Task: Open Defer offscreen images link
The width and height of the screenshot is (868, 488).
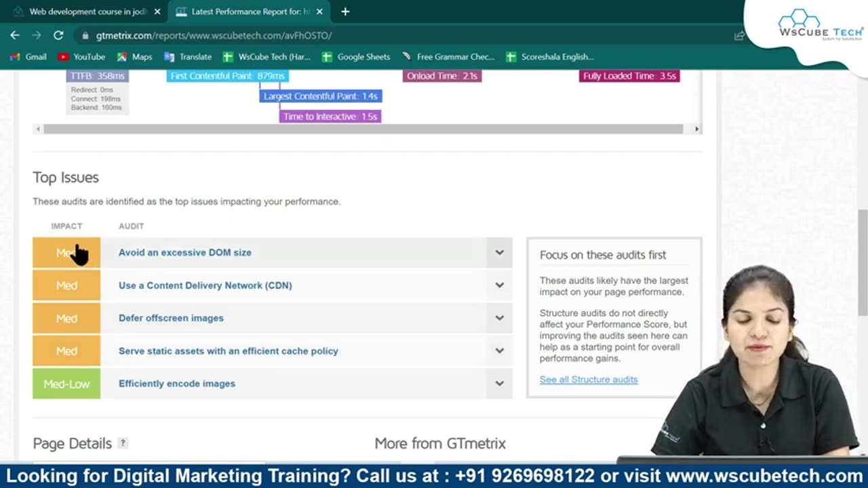Action: (171, 318)
